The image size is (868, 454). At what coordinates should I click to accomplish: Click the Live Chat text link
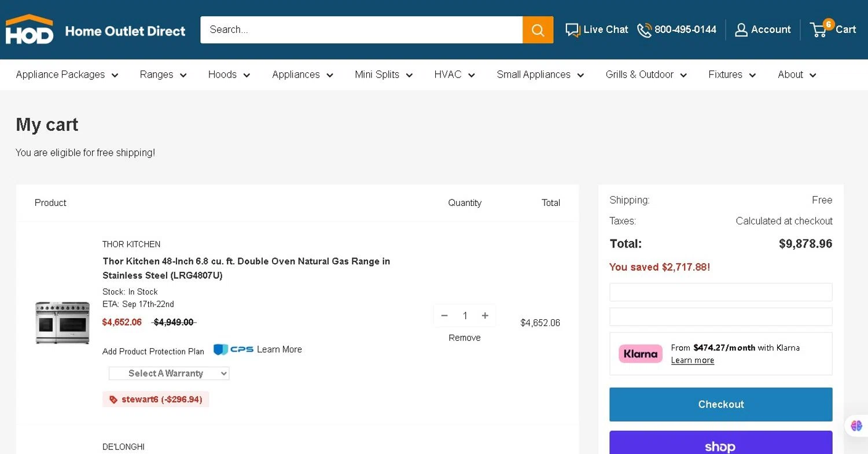[x=606, y=29]
